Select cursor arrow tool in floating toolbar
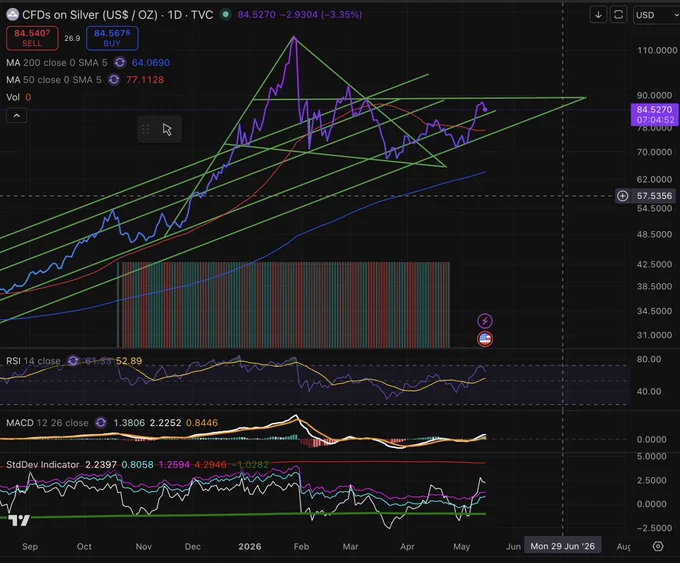Screen dimensions: 680x563 pyautogui.click(x=167, y=129)
